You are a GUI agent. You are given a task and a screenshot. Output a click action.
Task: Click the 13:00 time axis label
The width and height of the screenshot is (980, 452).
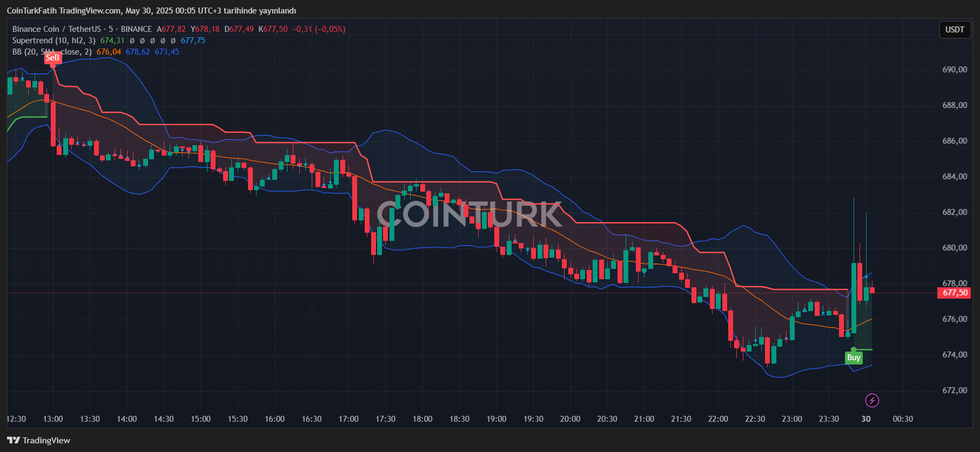[x=53, y=419]
